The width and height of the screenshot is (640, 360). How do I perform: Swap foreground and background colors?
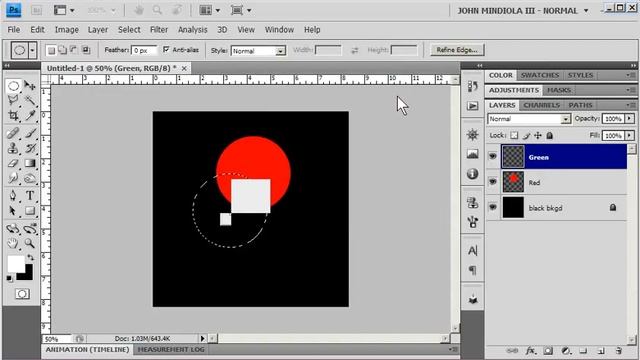click(31, 257)
